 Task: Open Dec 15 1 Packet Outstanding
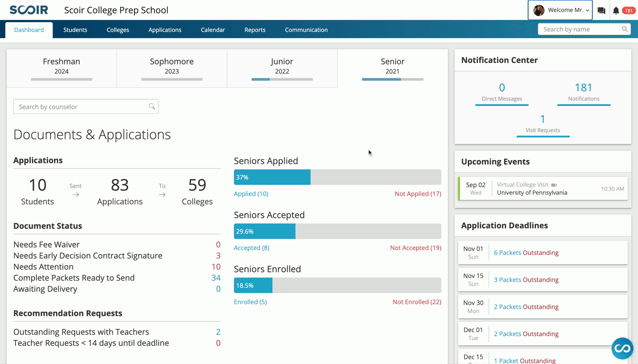pos(543,357)
